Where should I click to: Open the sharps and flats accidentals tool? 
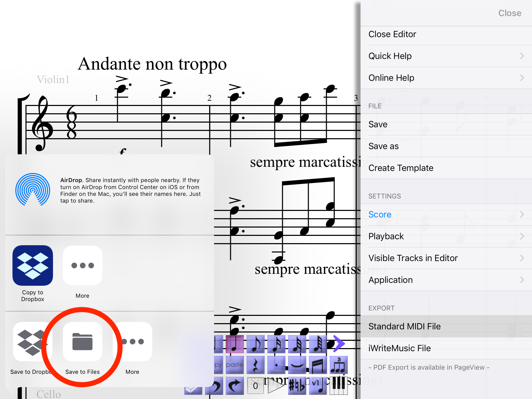[297, 386]
